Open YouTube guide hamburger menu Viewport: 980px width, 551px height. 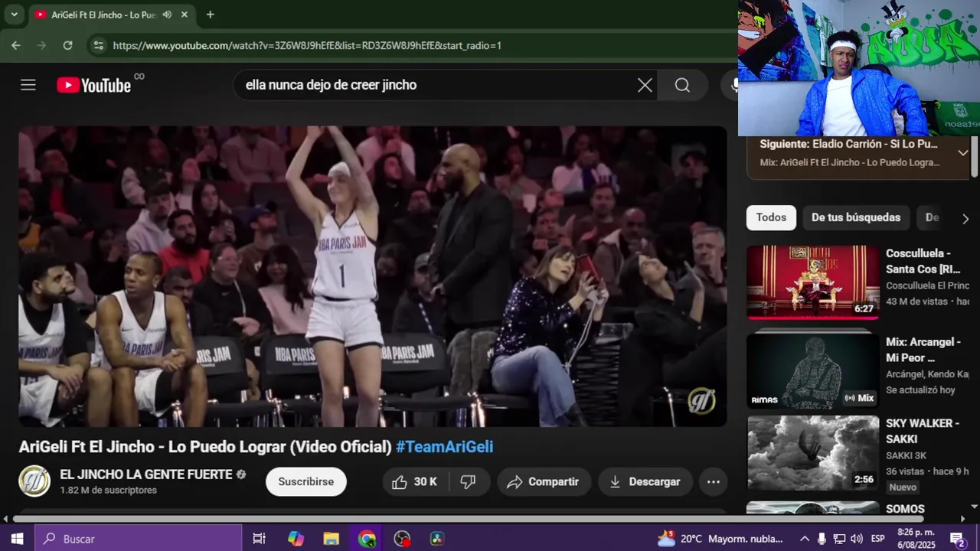[x=28, y=85]
